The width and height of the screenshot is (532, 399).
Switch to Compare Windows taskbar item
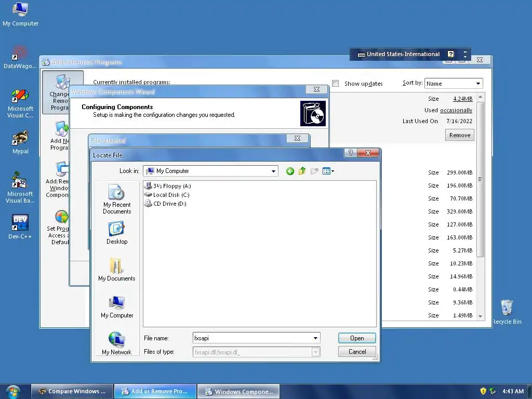tap(72, 391)
